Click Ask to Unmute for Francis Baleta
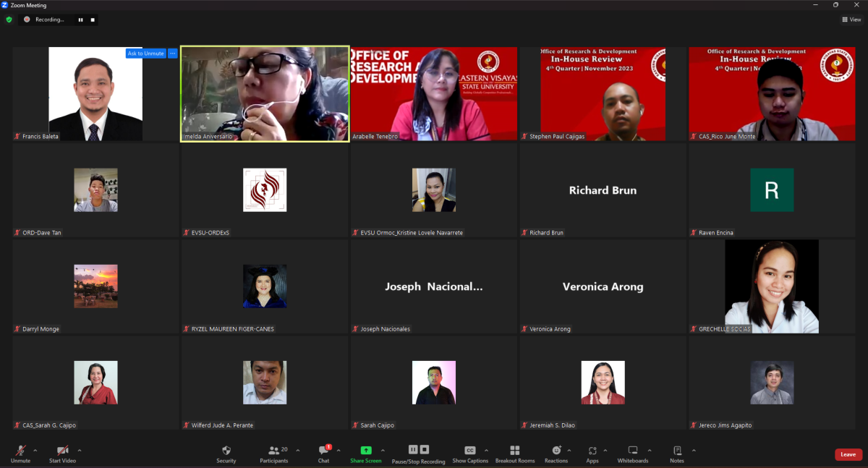The image size is (868, 468). 145,54
